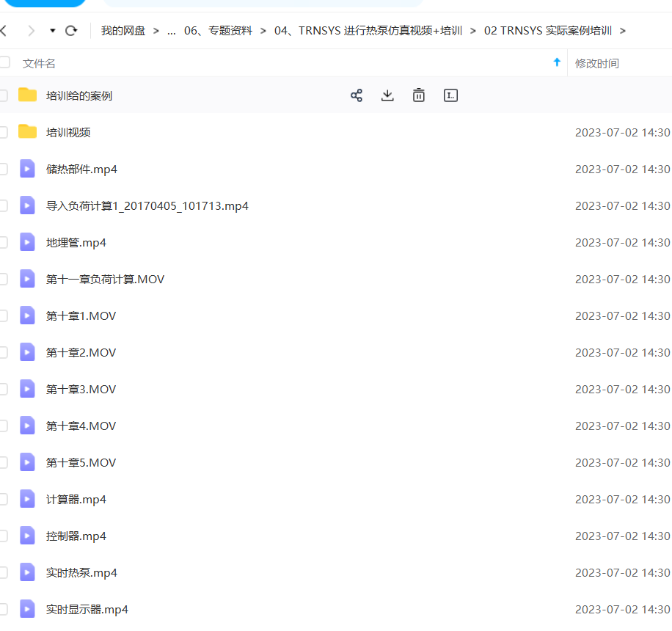Tick checkbox for 第十章2.MOV
This screenshot has height=631, width=672.
[x=4, y=352]
